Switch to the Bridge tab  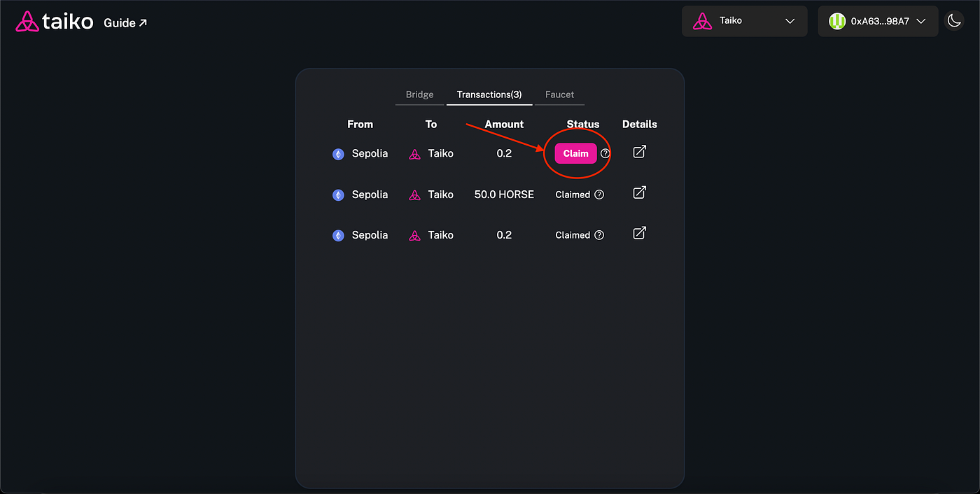[x=420, y=94]
